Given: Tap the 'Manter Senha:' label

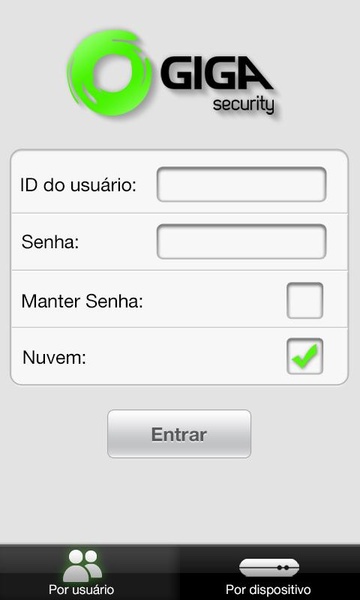Looking at the screenshot, I should click(82, 302).
